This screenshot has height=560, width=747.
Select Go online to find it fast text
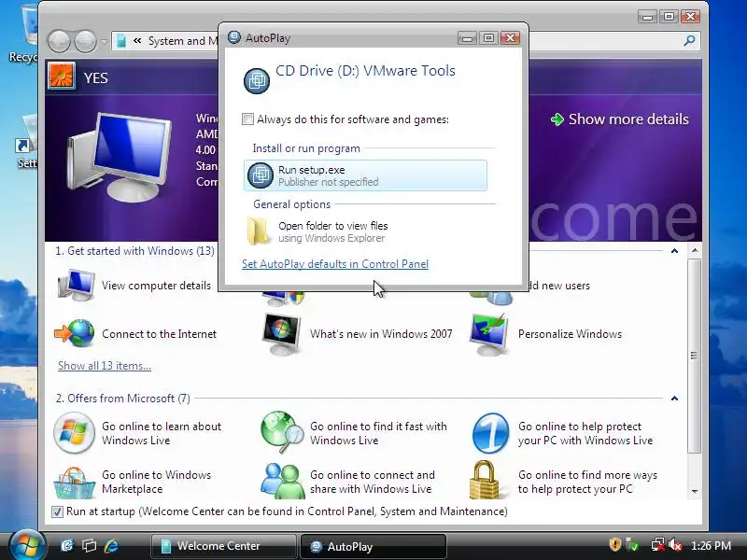[x=379, y=433]
